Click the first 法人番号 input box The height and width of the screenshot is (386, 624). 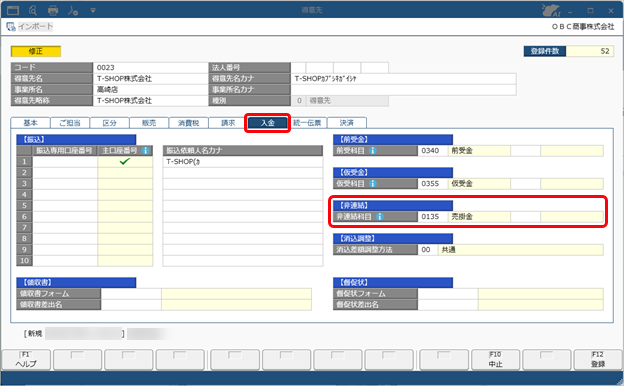pos(298,68)
